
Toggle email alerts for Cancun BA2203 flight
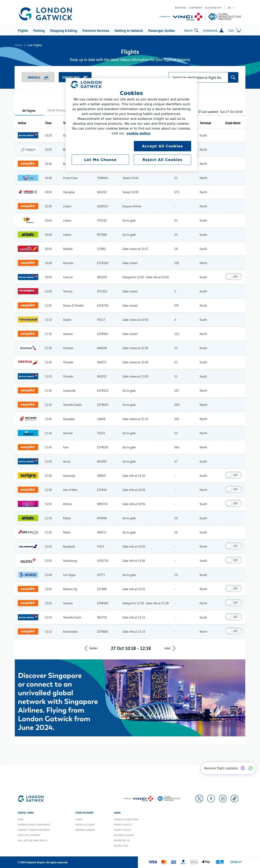coord(233,277)
